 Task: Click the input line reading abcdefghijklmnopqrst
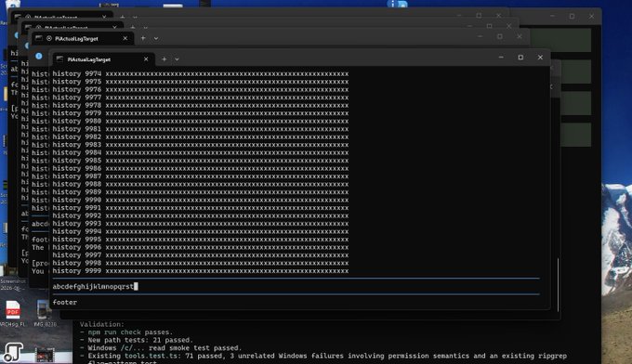(x=296, y=286)
